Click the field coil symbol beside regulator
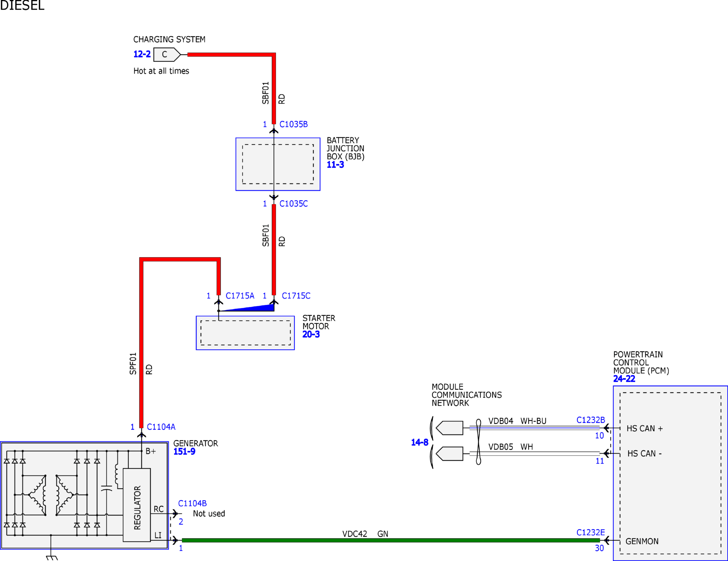 tap(117, 474)
